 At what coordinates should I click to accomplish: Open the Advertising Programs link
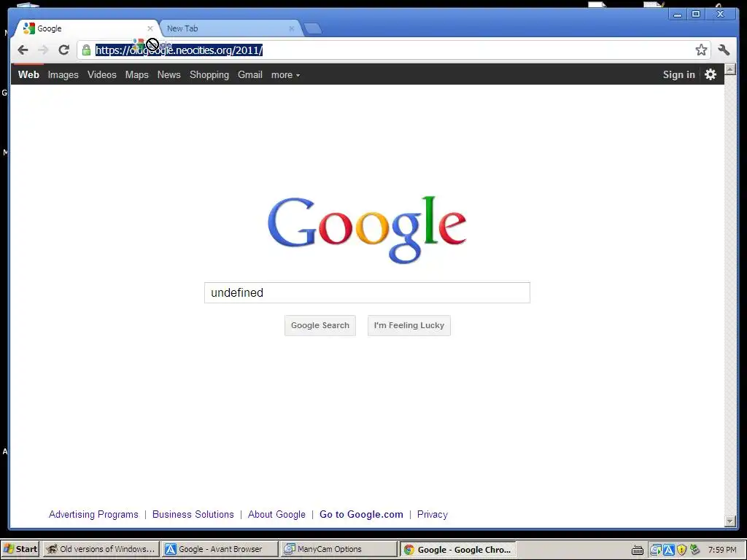[x=93, y=514]
